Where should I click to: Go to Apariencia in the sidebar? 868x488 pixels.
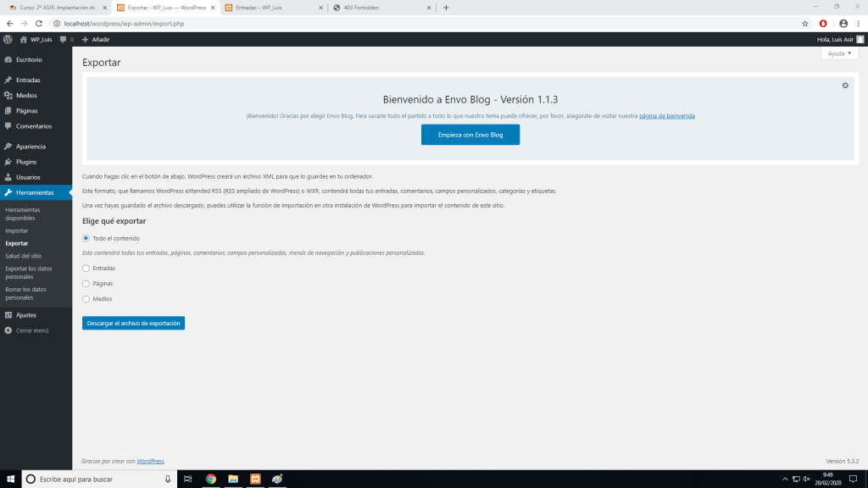pos(31,147)
